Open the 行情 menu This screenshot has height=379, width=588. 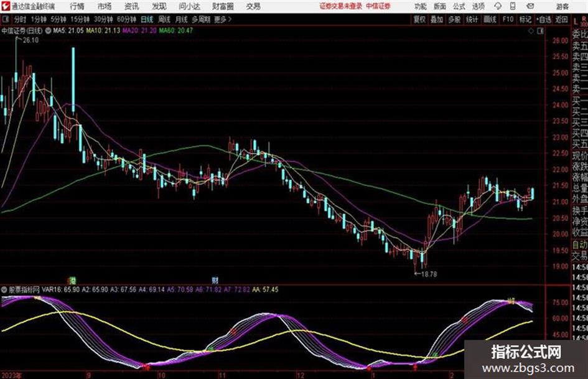(77, 6)
